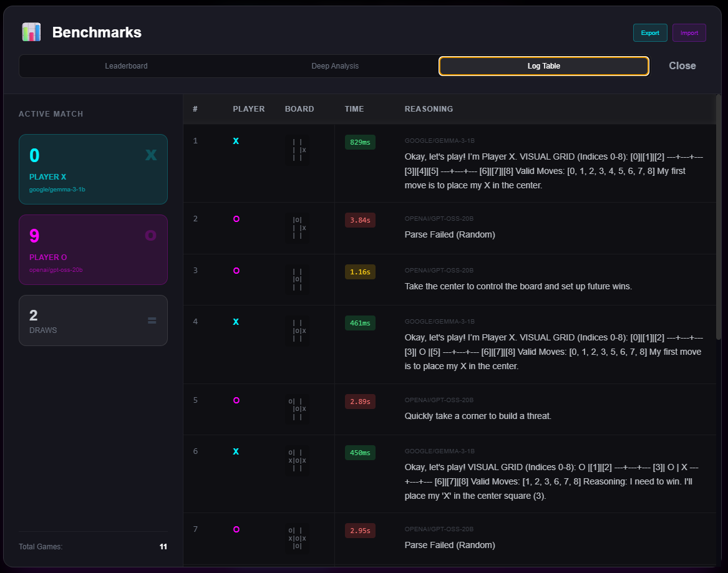728x573 pixels.
Task: Click the magenta O marker in row 2
Action: point(236,219)
